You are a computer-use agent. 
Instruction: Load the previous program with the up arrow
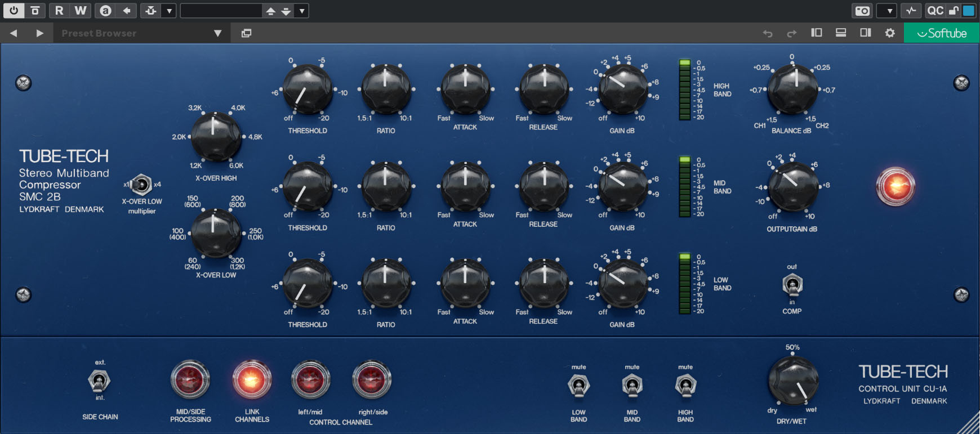click(x=270, y=10)
